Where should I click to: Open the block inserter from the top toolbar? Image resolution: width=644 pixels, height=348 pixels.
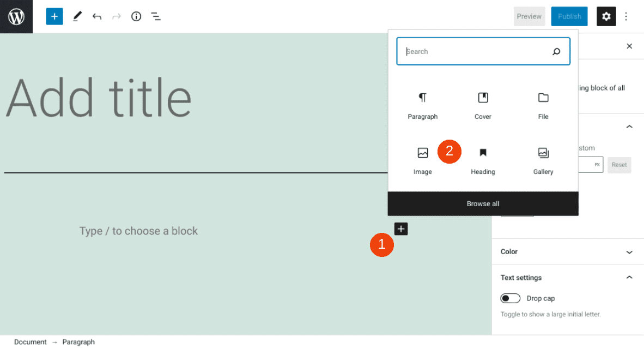point(54,16)
